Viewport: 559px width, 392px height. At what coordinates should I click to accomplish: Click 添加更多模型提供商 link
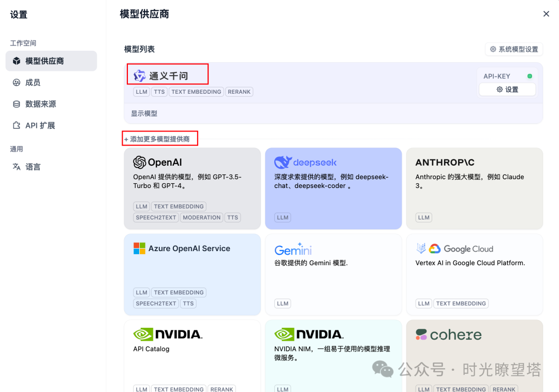point(156,139)
